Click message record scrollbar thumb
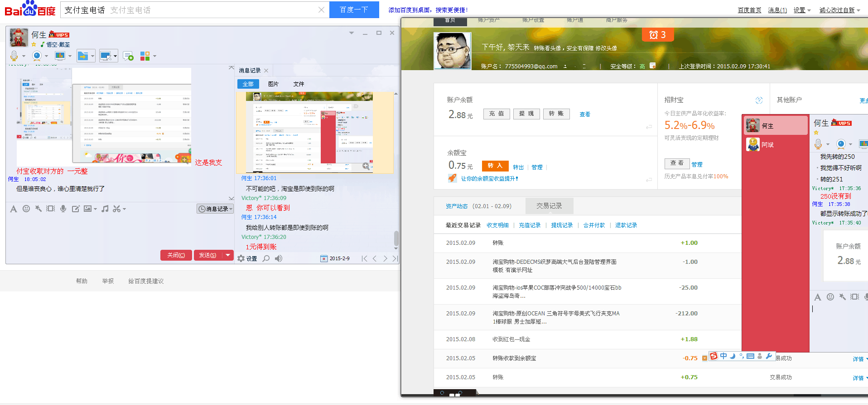This screenshot has width=868, height=405. tap(396, 238)
